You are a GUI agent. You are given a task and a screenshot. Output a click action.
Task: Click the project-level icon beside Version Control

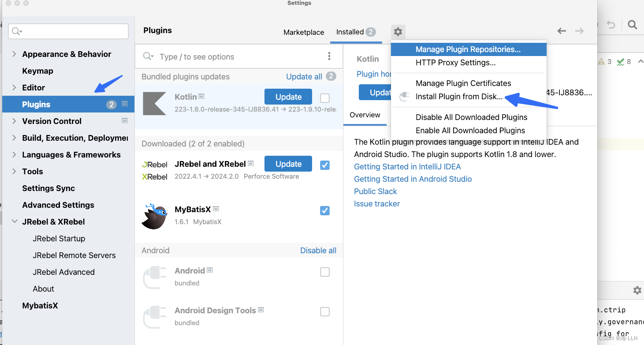125,121
